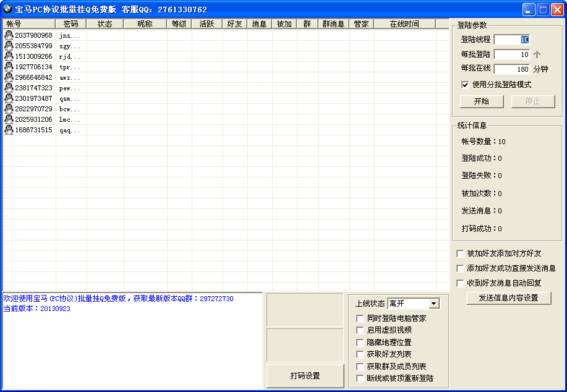Click the 昵称 column header

145,24
